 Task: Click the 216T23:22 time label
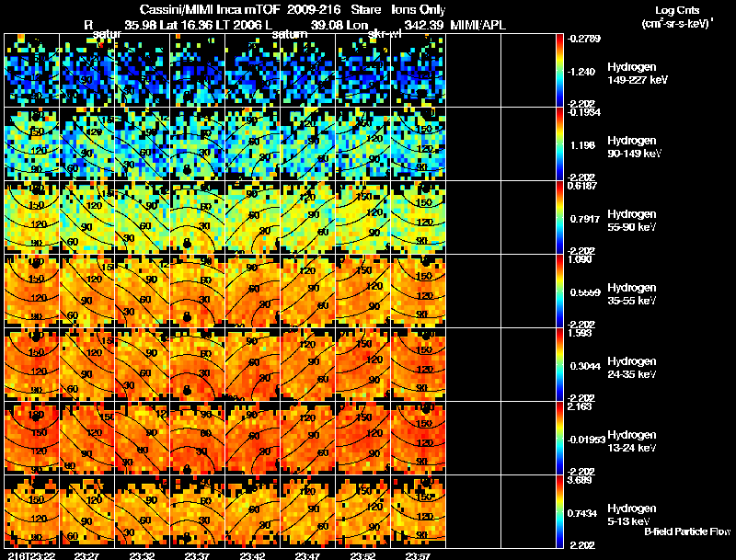click(x=30, y=555)
